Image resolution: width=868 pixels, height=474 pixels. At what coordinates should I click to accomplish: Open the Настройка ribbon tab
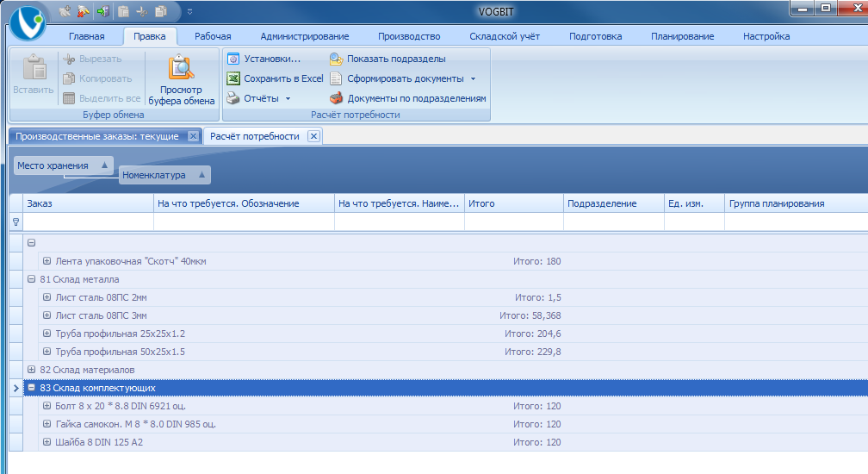(766, 36)
